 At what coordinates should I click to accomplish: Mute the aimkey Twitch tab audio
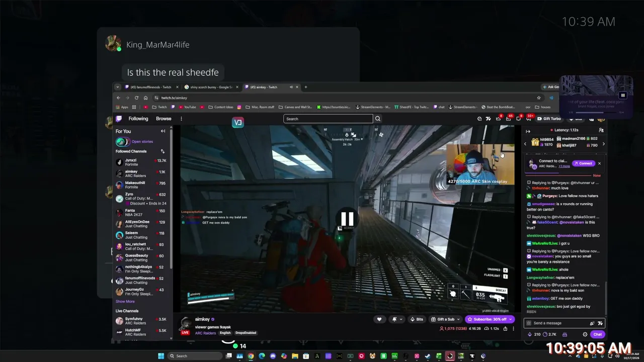tap(291, 87)
